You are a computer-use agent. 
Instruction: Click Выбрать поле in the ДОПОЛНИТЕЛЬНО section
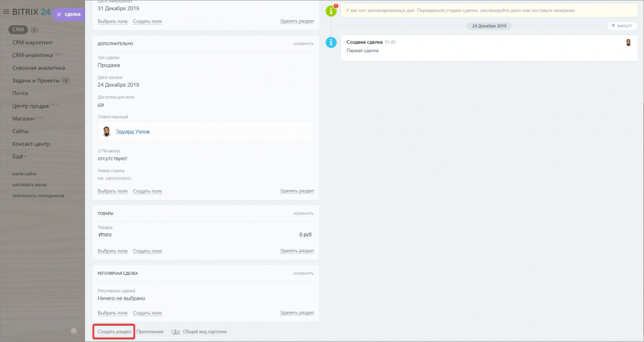click(x=113, y=191)
